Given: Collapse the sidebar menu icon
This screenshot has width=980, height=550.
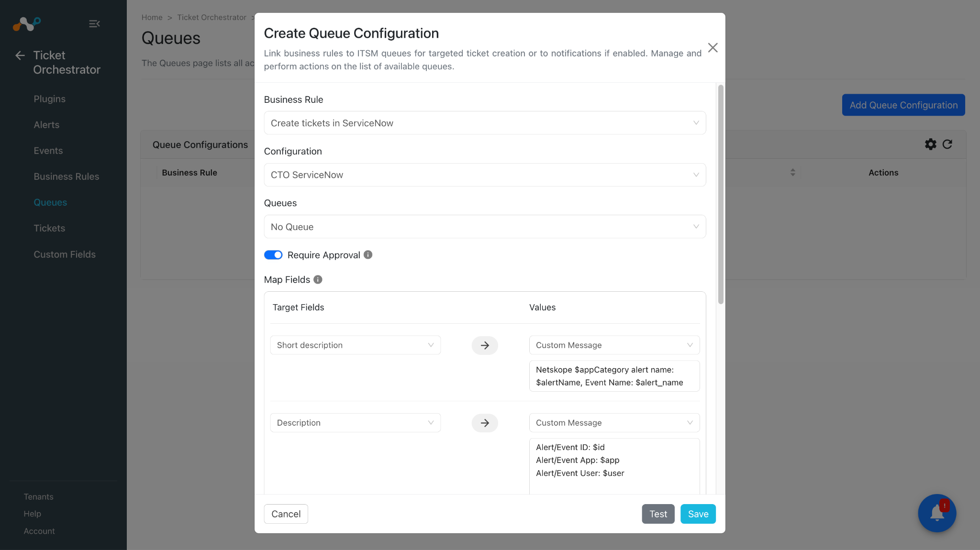Looking at the screenshot, I should (x=94, y=24).
